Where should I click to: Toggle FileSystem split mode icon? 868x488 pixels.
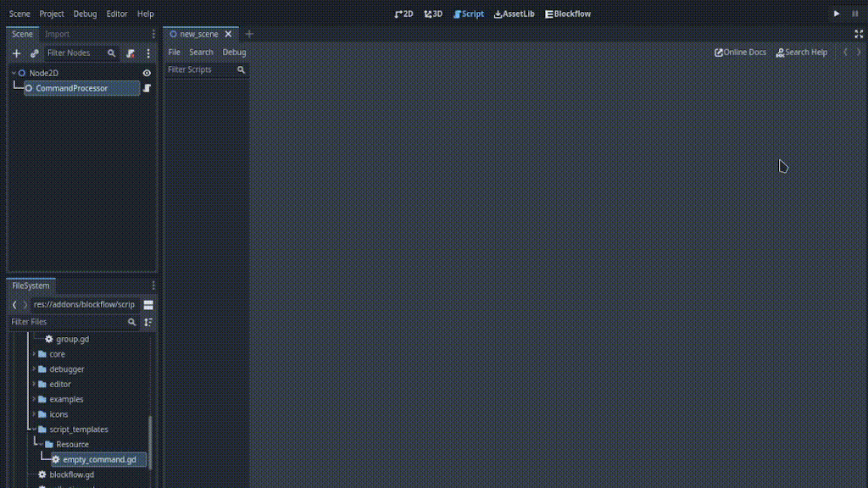click(148, 304)
